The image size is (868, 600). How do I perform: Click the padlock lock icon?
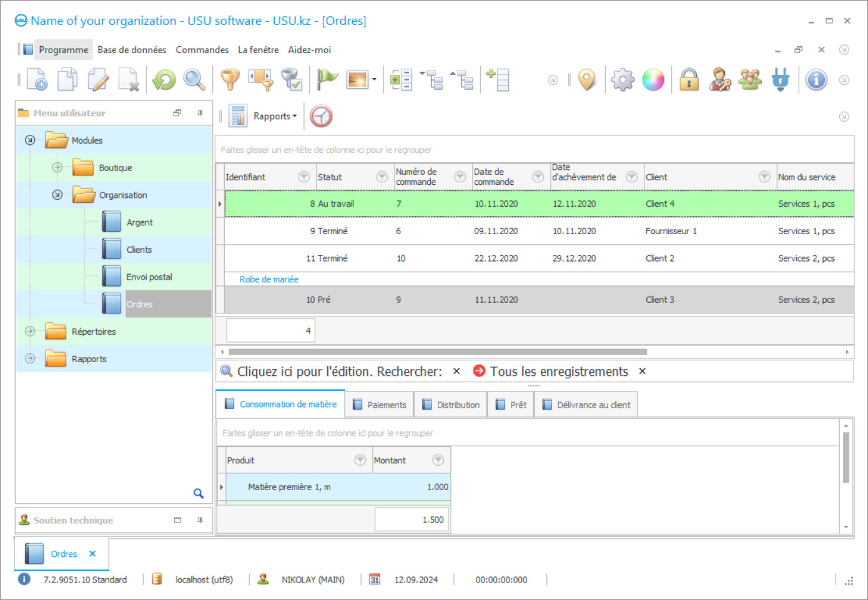pos(689,80)
